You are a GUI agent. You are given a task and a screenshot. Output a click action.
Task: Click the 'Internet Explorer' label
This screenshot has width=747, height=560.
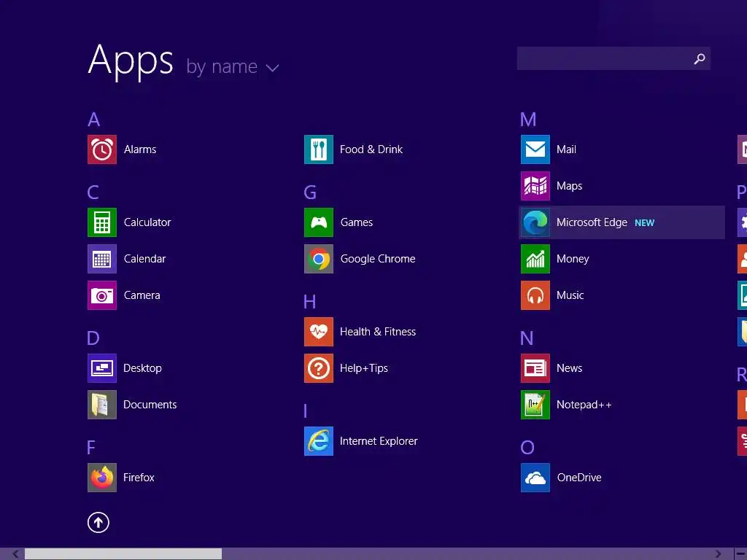point(379,441)
